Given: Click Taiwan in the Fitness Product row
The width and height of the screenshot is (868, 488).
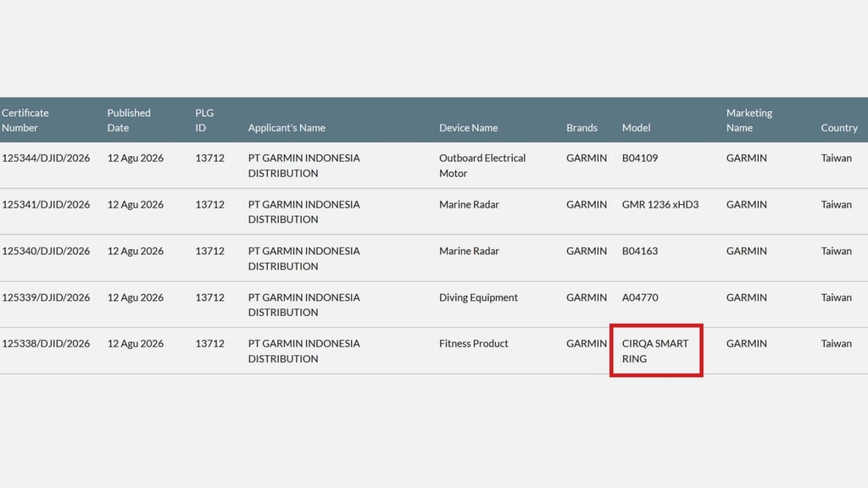Looking at the screenshot, I should 836,344.
